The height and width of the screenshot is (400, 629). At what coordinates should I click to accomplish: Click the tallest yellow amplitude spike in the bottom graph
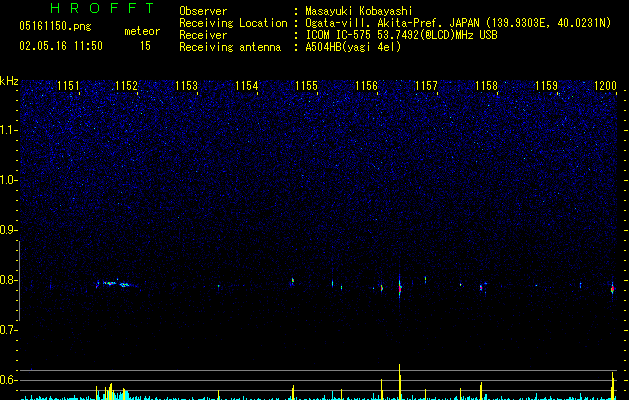pos(400,382)
